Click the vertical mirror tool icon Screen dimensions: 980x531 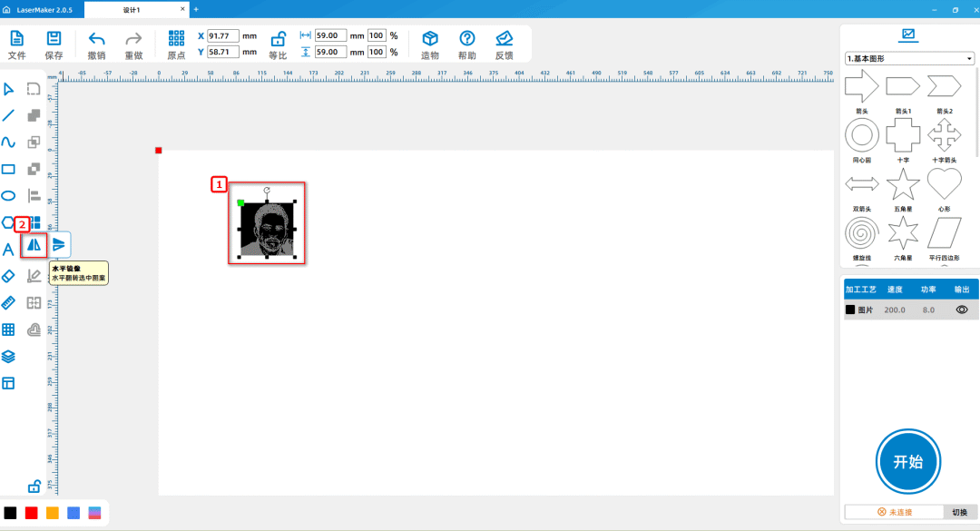59,244
